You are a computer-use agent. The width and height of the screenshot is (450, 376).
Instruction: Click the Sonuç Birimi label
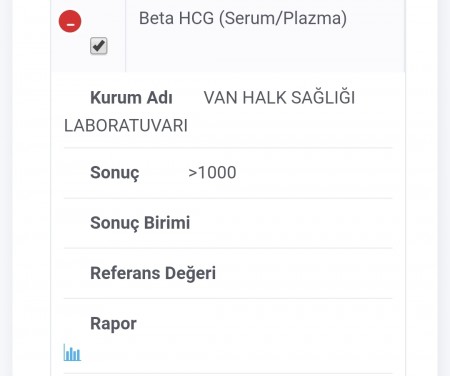[140, 223]
